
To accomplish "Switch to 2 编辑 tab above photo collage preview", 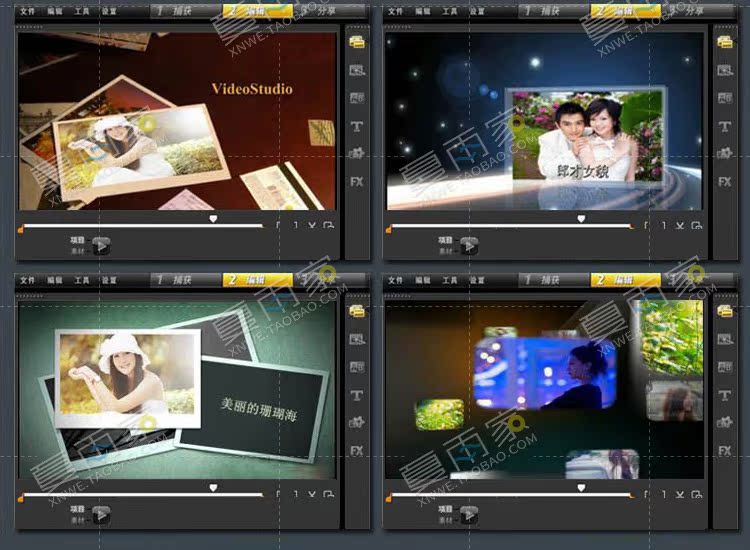I will 626,280.
